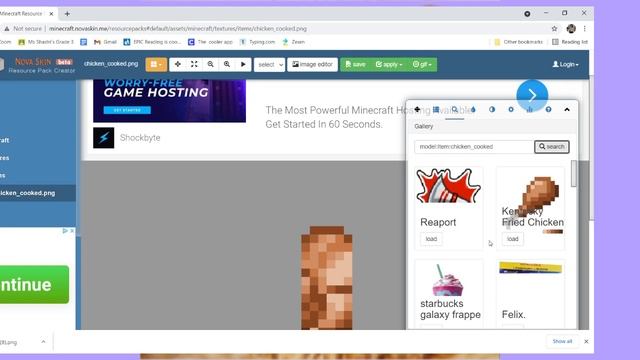Click the Kentucky Fried Chicken palette strip

point(553,231)
